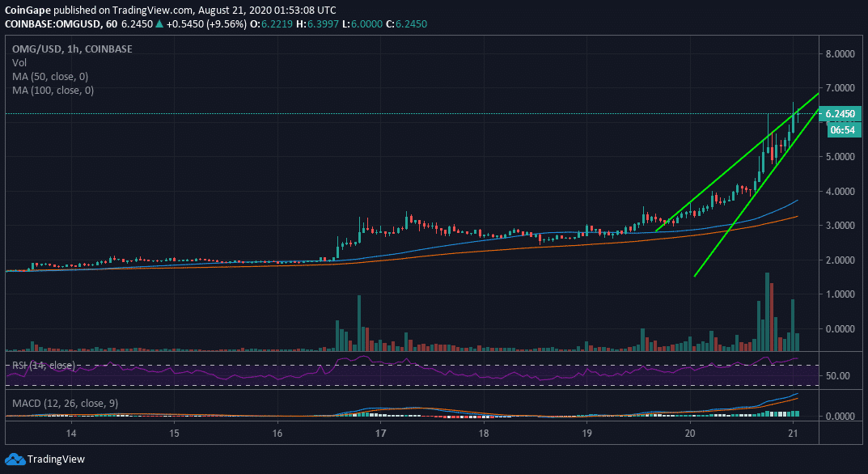Click the date label 20 on the time axis
The image size is (868, 474).
(690, 434)
